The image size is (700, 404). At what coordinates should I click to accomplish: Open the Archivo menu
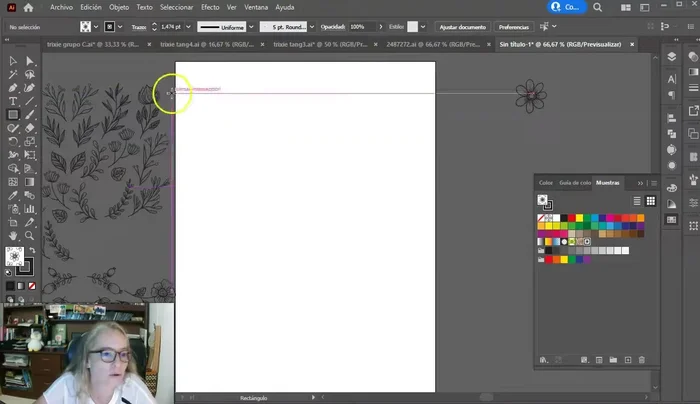(x=61, y=7)
